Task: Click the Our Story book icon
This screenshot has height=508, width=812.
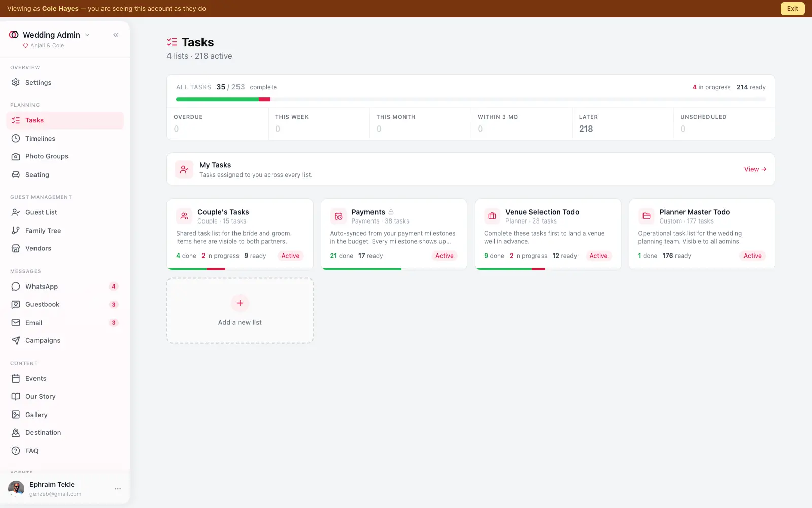Action: pos(16,396)
